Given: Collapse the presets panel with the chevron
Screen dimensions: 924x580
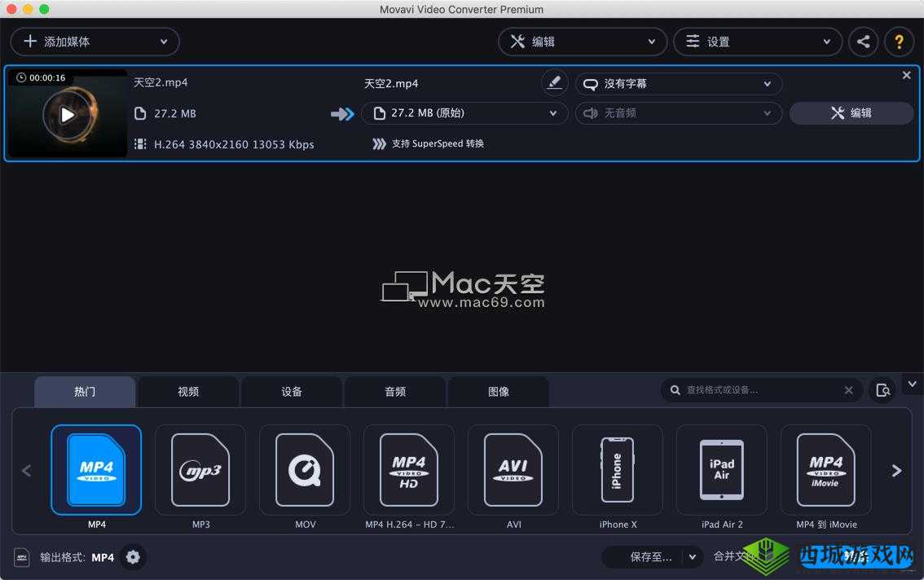Looking at the screenshot, I should click(913, 384).
